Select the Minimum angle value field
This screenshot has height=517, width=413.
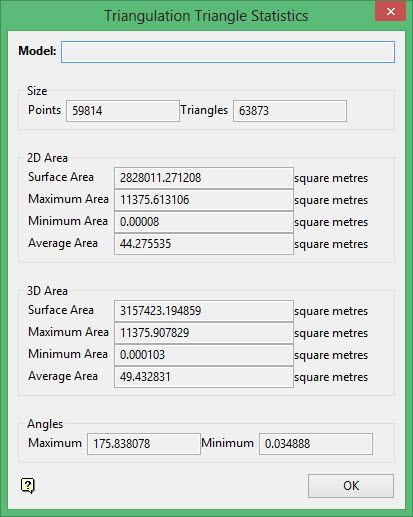click(316, 444)
